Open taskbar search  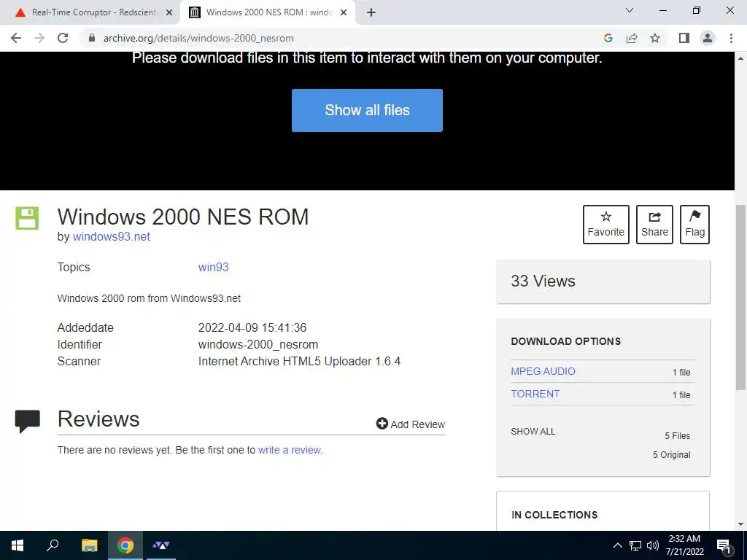point(53,545)
